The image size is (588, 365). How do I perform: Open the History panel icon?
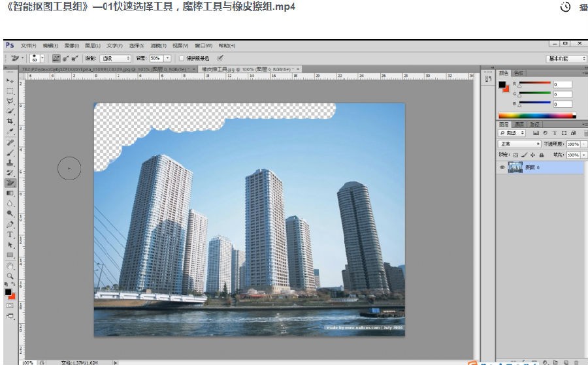(x=488, y=79)
